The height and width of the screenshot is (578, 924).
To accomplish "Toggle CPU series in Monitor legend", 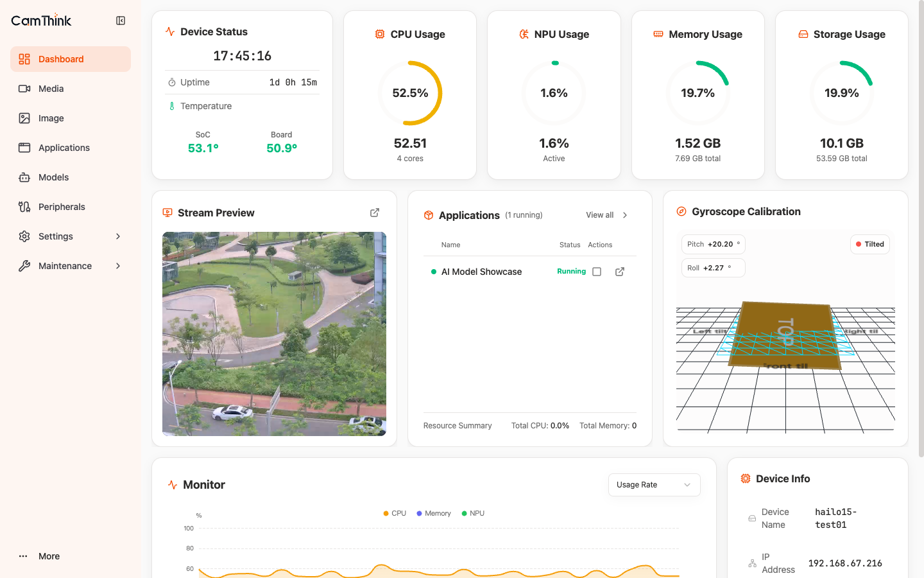I will pos(395,513).
